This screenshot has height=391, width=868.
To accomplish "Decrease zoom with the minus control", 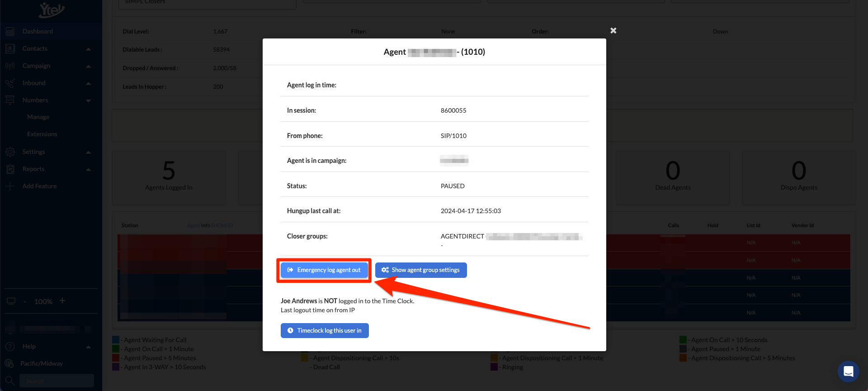I will click(25, 302).
